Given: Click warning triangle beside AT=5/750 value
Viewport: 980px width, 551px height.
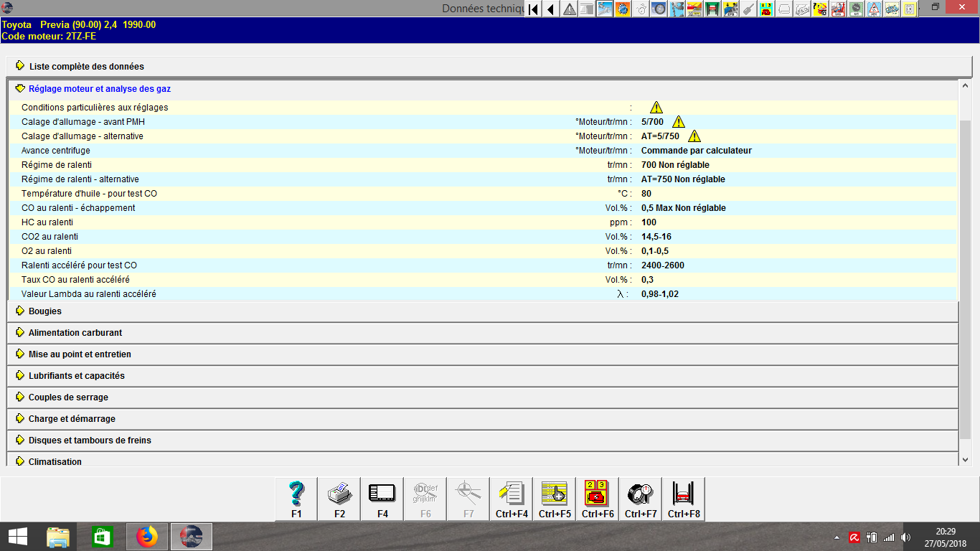Looking at the screenshot, I should (x=694, y=136).
